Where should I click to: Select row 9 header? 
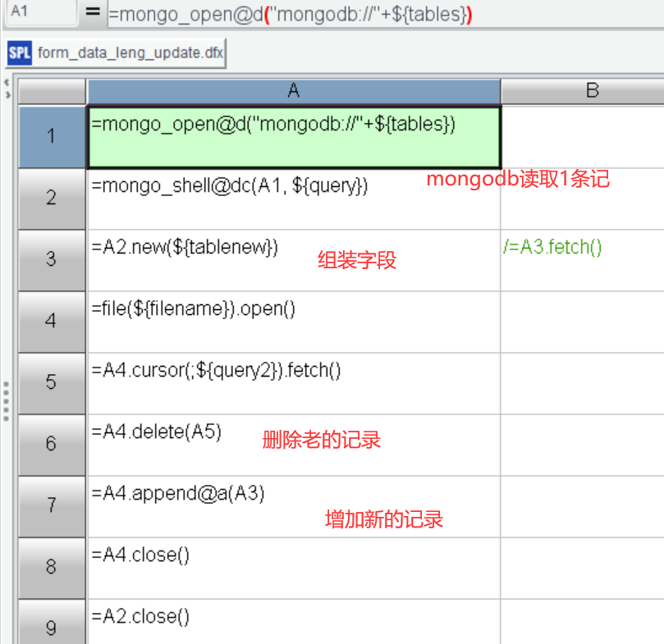[x=52, y=623]
